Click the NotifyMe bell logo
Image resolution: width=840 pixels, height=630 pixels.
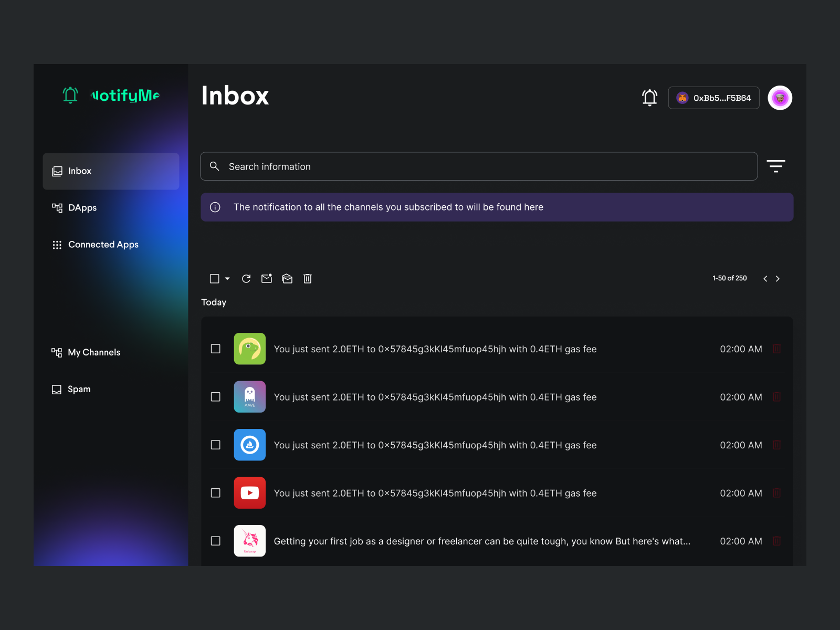(x=70, y=95)
